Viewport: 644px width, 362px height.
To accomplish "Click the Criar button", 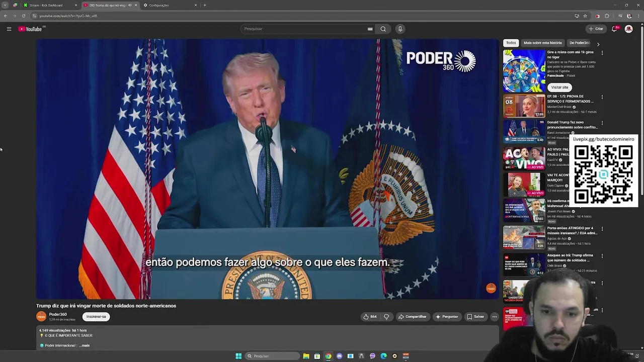I will pos(596,29).
